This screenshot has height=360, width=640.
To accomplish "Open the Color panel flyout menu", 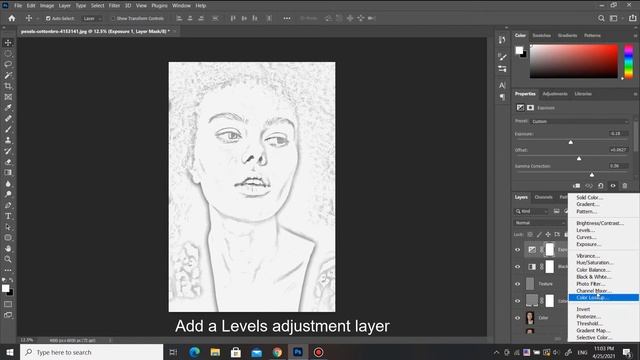I will [x=635, y=36].
